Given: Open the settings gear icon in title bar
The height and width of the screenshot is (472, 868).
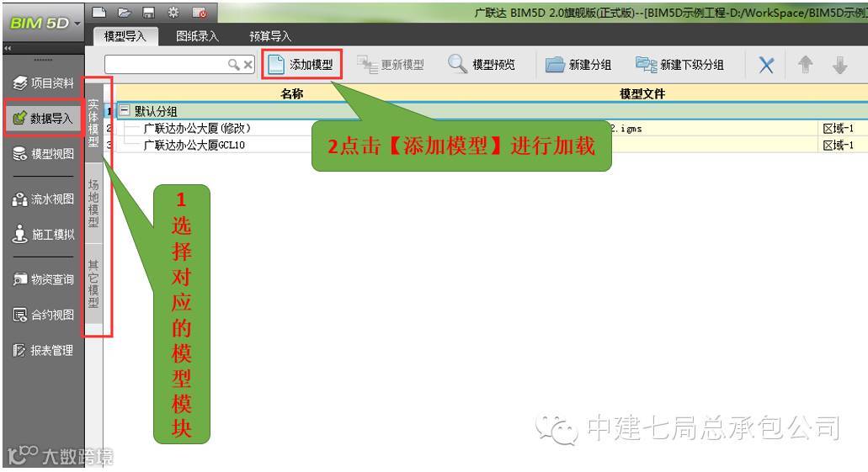Looking at the screenshot, I should coord(173,12).
